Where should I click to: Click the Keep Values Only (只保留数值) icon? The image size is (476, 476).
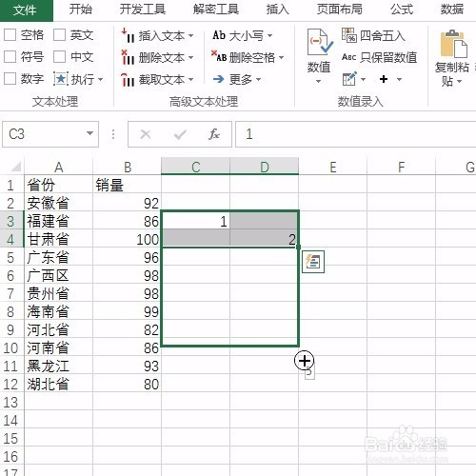coord(348,57)
